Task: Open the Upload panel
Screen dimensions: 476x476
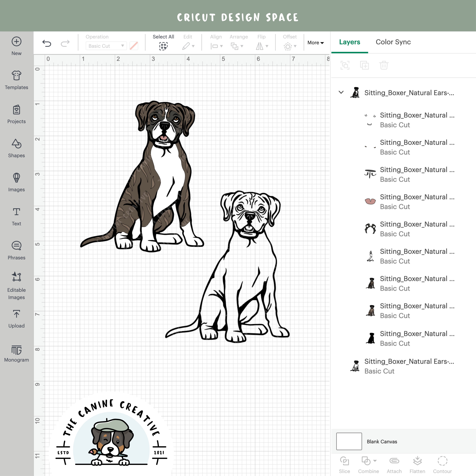Action: pos(16,318)
